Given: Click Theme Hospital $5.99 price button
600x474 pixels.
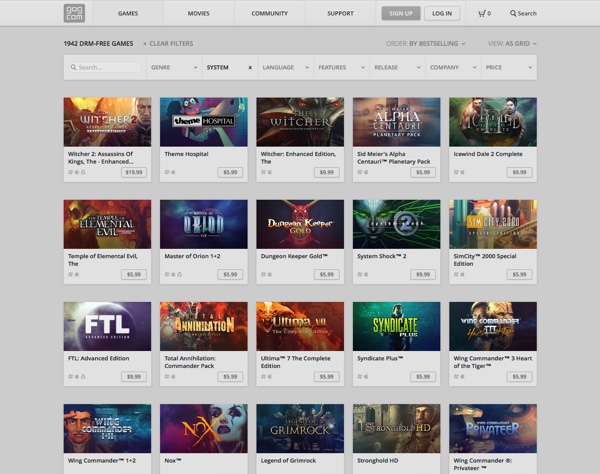Looking at the screenshot, I should [x=230, y=172].
